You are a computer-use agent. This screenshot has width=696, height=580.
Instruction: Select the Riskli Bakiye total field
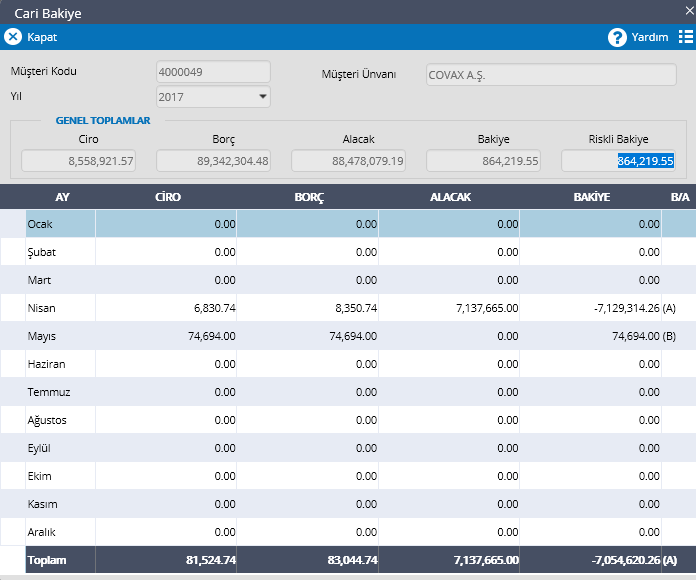click(618, 161)
